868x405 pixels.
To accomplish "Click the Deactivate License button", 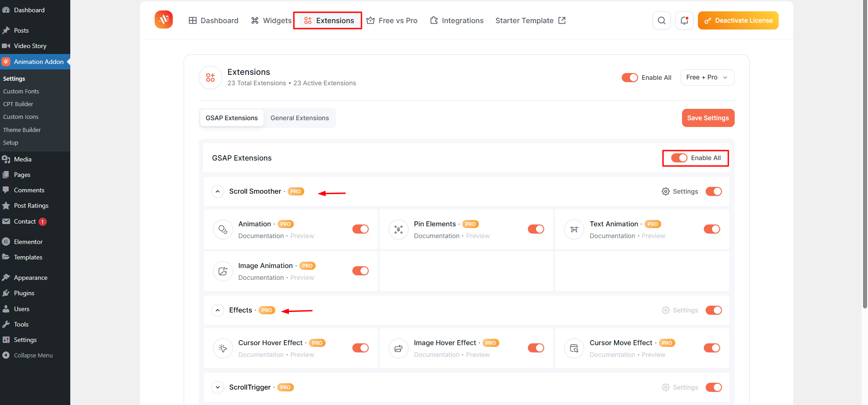I will pos(738,20).
